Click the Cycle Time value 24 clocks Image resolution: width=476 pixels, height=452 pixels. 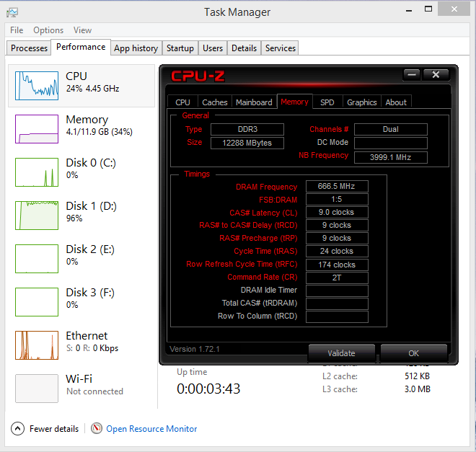pos(337,251)
